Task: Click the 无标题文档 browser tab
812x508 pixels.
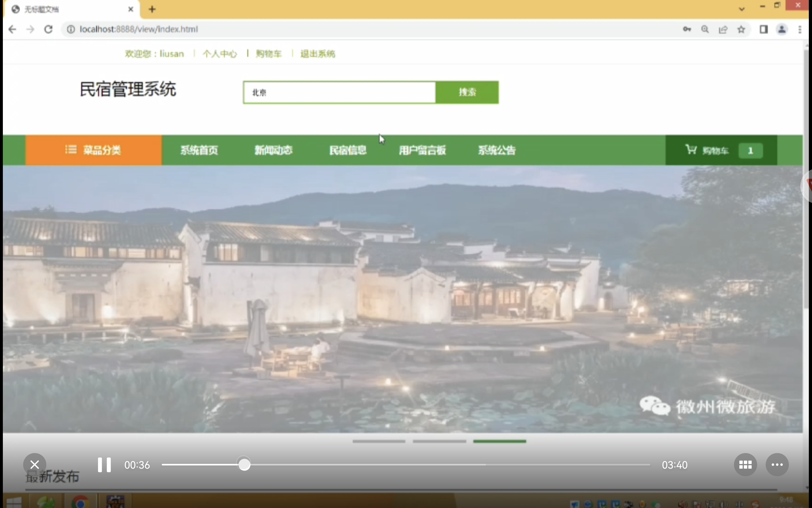Action: (x=72, y=9)
